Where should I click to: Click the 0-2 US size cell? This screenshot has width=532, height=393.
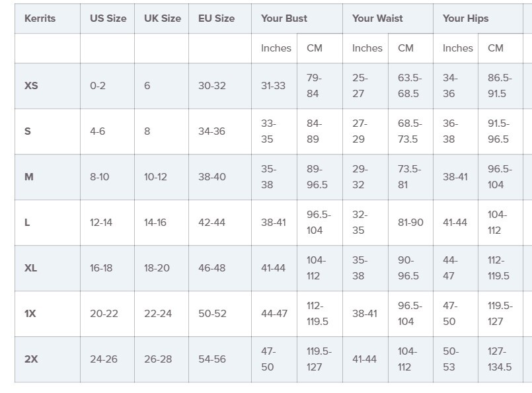[x=107, y=86]
